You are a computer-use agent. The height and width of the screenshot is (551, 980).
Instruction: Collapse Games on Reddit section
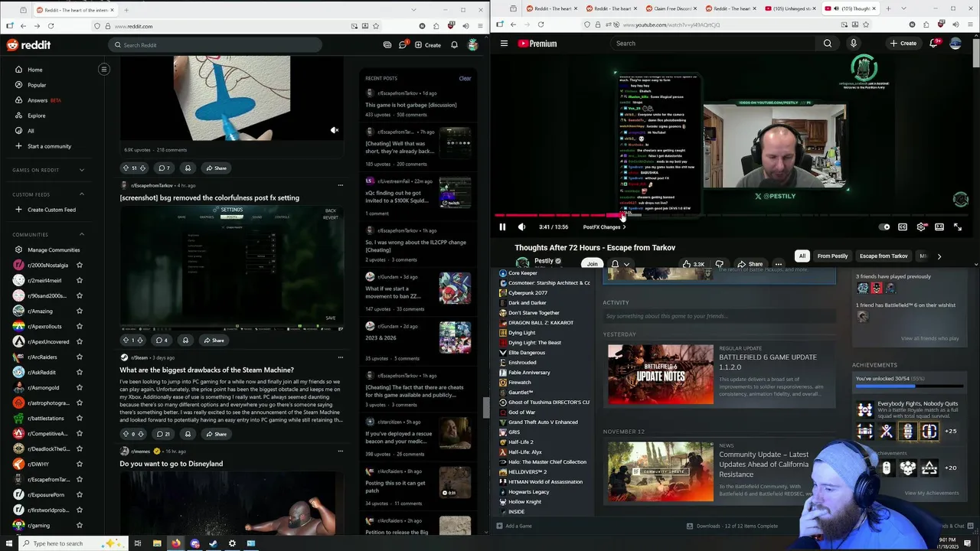pyautogui.click(x=82, y=170)
